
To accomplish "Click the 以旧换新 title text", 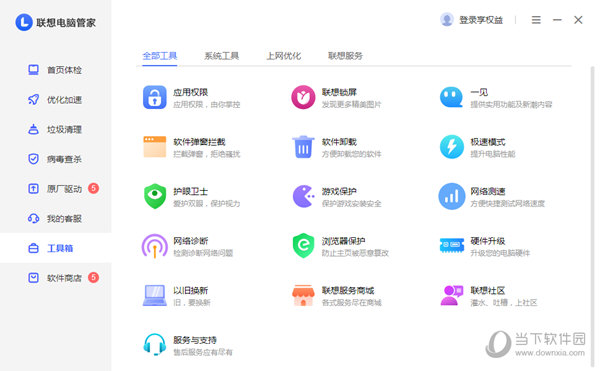I will tap(191, 290).
